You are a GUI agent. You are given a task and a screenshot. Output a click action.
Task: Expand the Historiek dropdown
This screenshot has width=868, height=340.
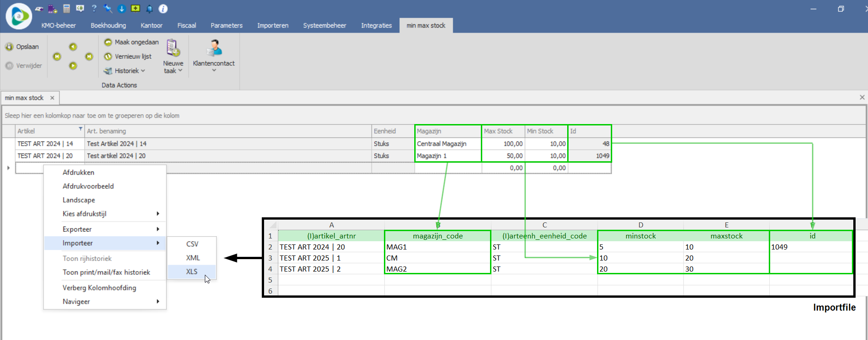pyautogui.click(x=125, y=71)
